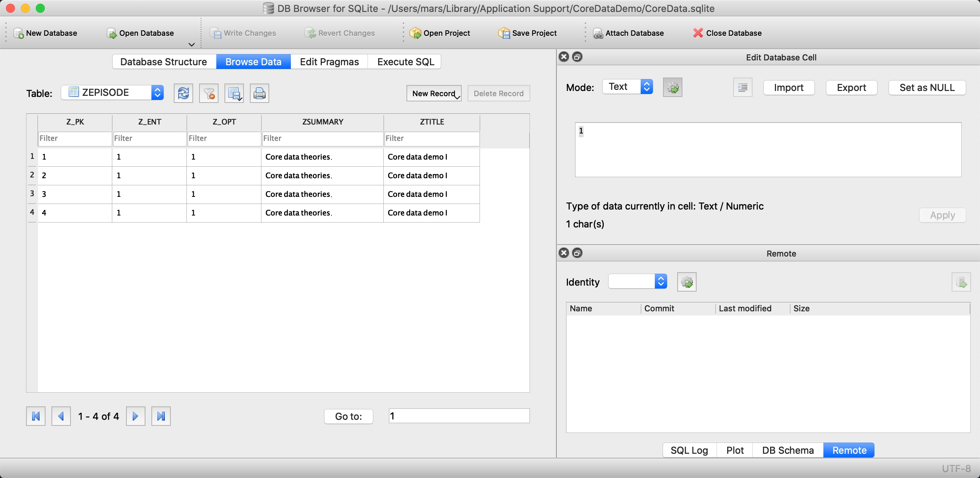The image size is (980, 478).
Task: Click Set as NULL button
Action: tap(927, 88)
